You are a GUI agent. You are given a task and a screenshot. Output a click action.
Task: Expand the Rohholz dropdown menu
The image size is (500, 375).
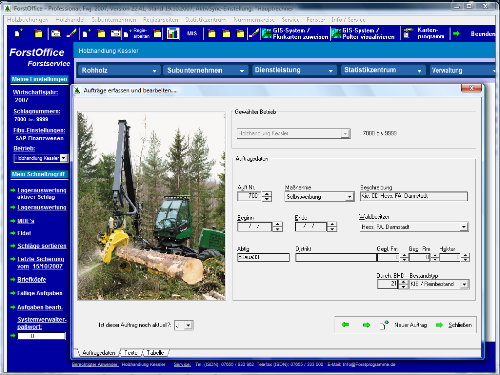[154, 71]
